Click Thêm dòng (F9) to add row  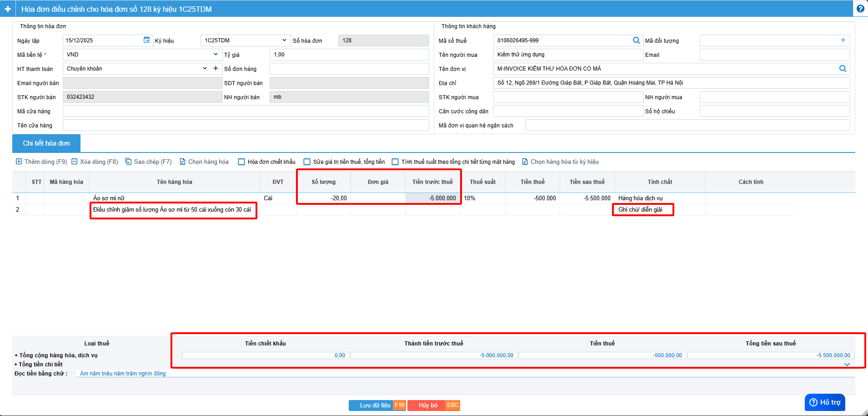[x=41, y=162]
